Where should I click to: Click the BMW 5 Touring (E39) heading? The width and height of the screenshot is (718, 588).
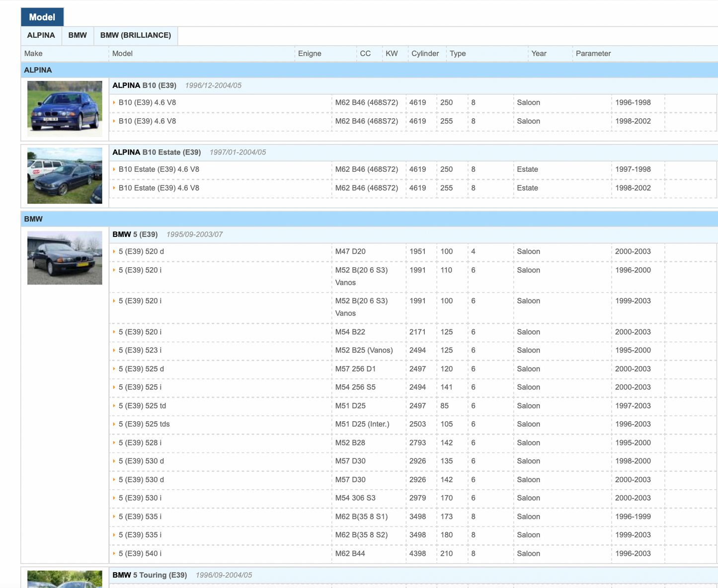tap(150, 575)
